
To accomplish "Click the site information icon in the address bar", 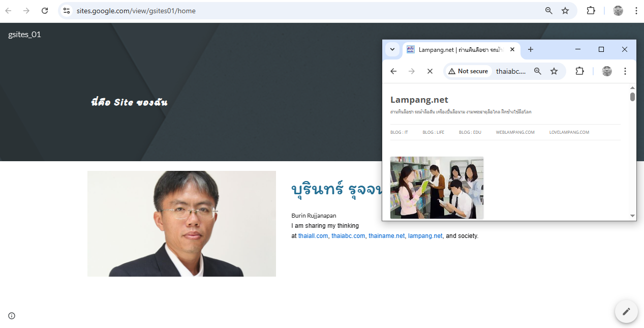I will click(67, 10).
